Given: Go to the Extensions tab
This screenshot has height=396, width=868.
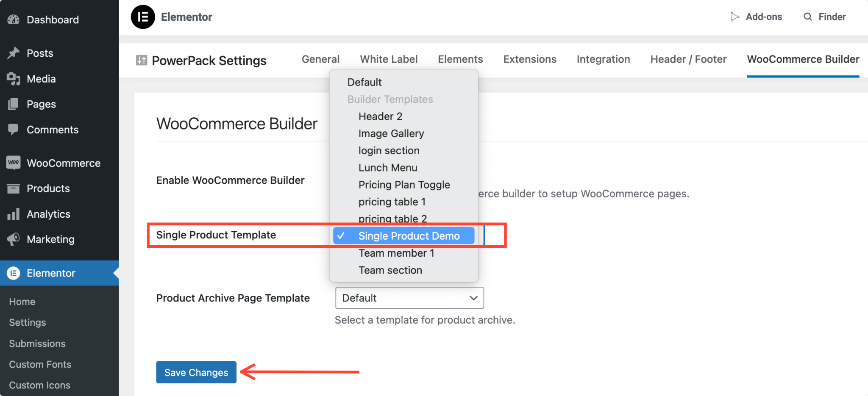Looking at the screenshot, I should click(530, 59).
